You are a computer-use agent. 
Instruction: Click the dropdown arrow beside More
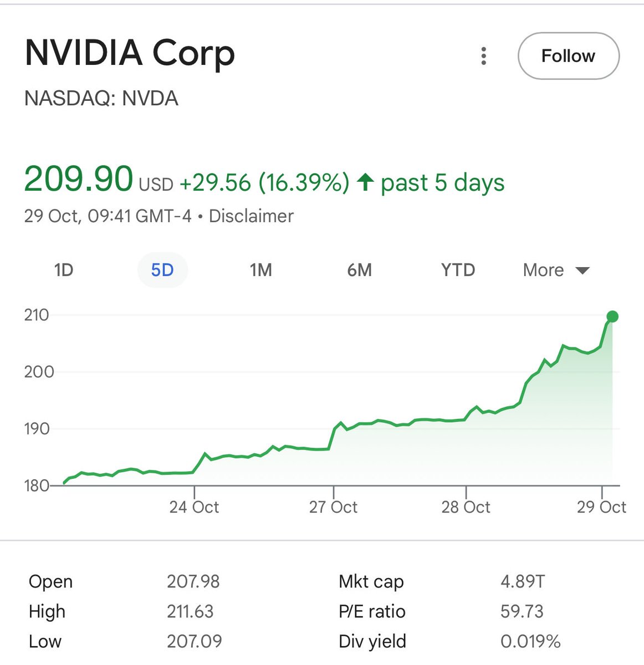[582, 270]
